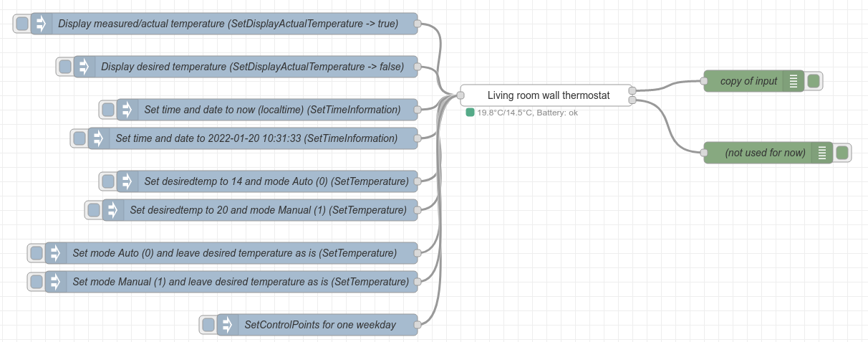The image size is (868, 342).
Task: Trigger inject button for Set time to 2022-01-20 10:31:33
Action: 79,138
